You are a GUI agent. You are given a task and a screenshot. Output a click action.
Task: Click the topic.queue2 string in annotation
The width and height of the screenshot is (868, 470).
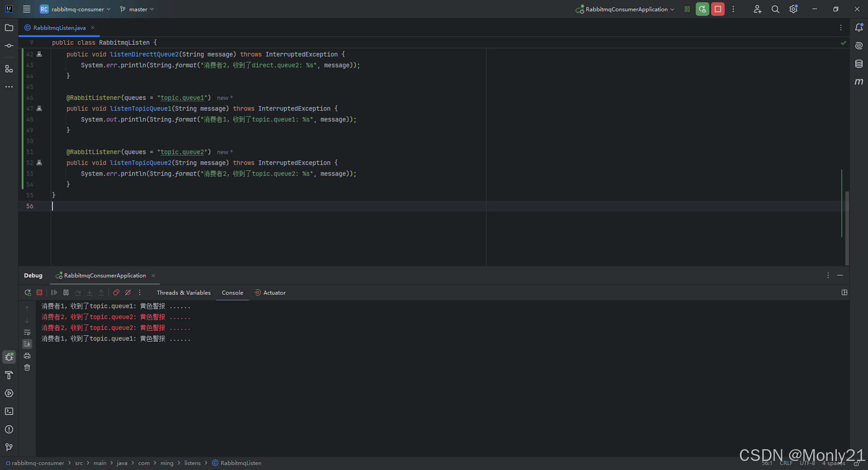click(x=182, y=152)
